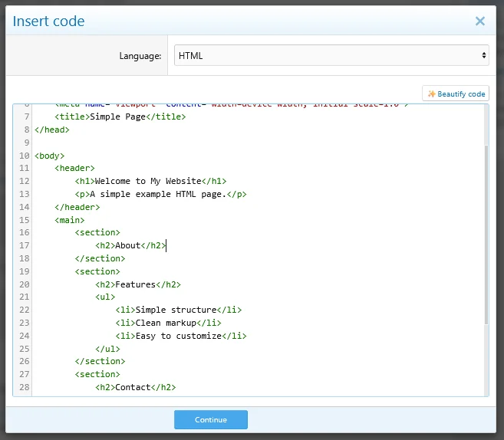Click the opening <ul> tag
This screenshot has height=440, width=504.
point(105,297)
